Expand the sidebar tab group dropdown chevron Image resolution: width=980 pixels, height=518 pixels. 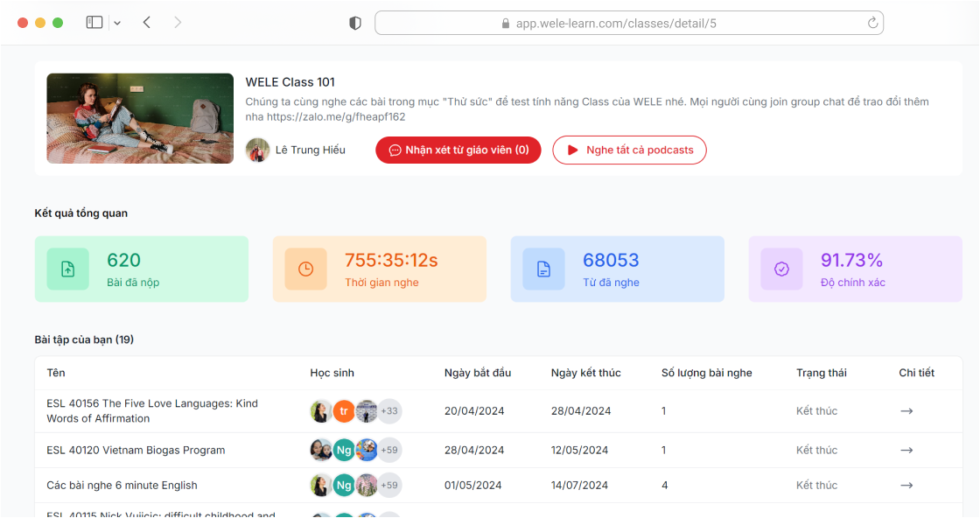point(117,23)
